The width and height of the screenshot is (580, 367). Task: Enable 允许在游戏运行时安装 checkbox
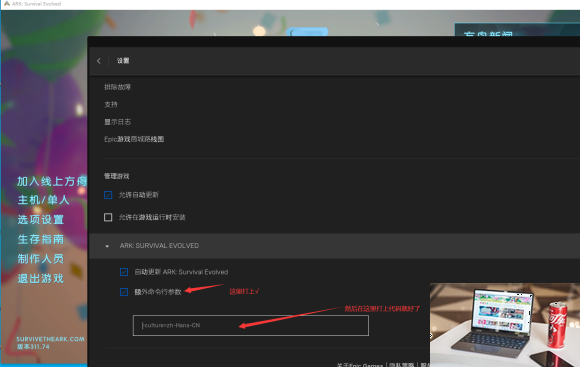click(108, 217)
